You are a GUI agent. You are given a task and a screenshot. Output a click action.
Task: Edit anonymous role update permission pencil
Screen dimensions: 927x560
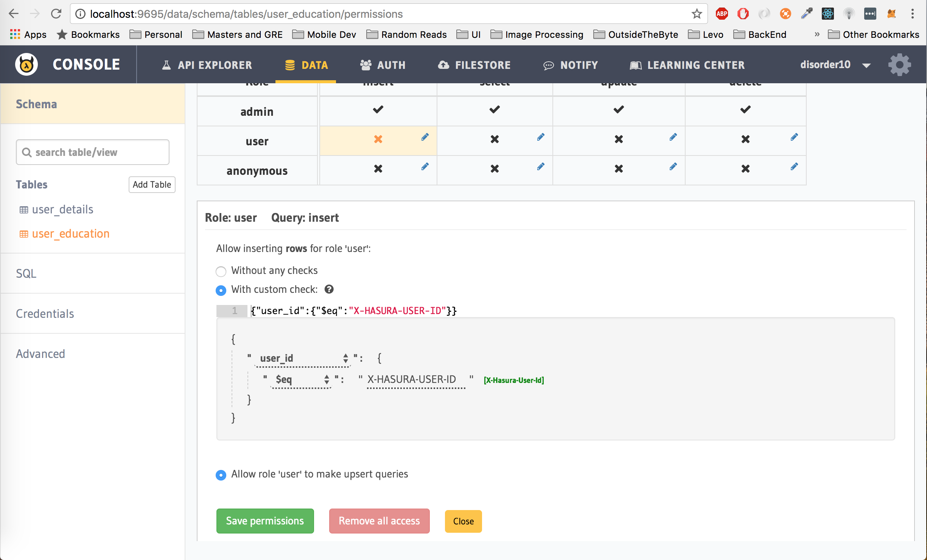pos(673,166)
